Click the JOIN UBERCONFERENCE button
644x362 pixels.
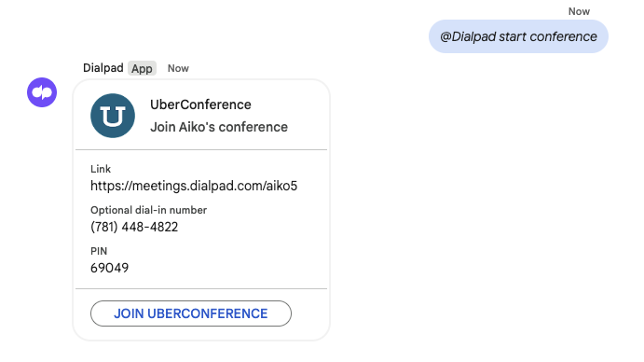pyautogui.click(x=191, y=313)
